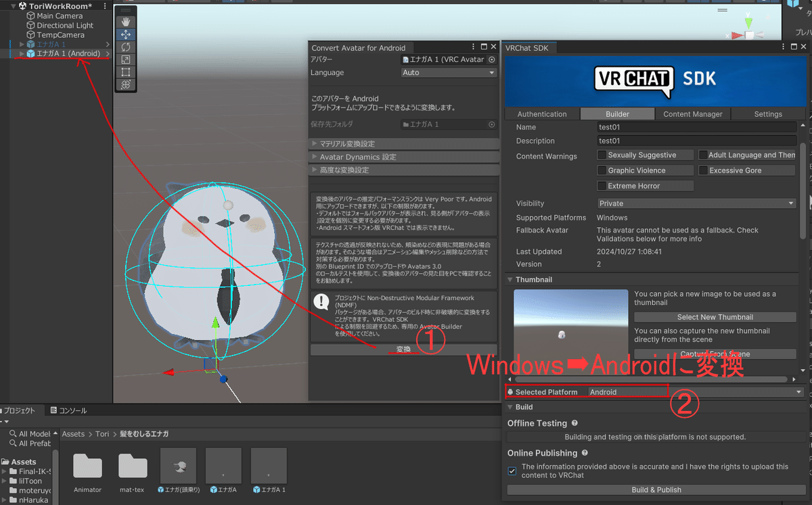Select the Scale tool
The image size is (812, 505).
[126, 59]
